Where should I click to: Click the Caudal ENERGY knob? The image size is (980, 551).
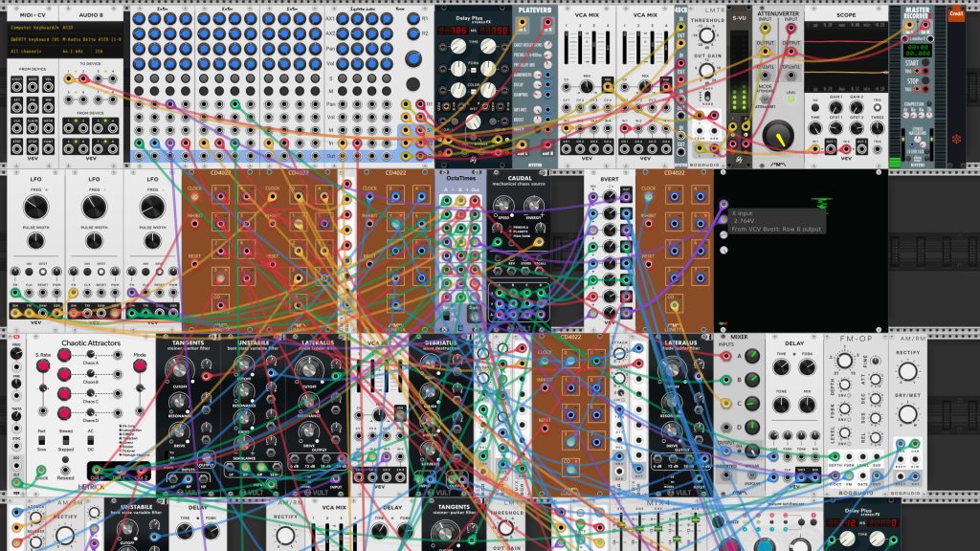coord(533,204)
